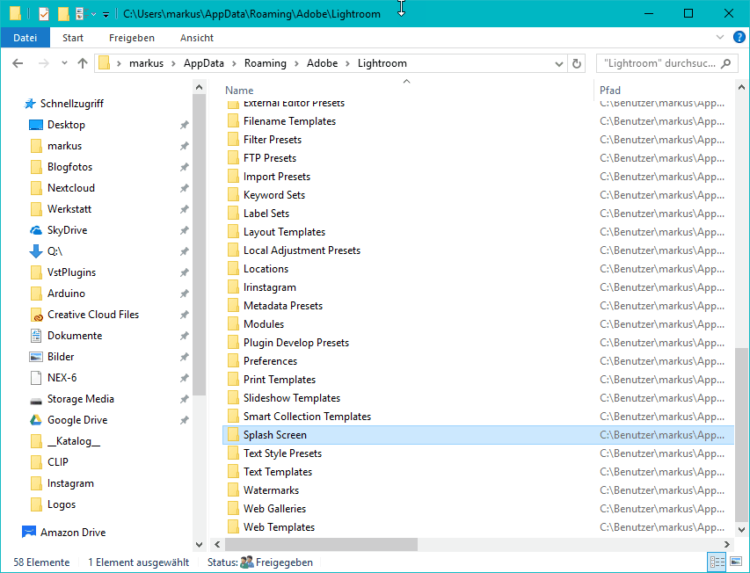Image resolution: width=750 pixels, height=573 pixels.
Task: Toggle the pin next to Blogfotos
Action: 183,167
